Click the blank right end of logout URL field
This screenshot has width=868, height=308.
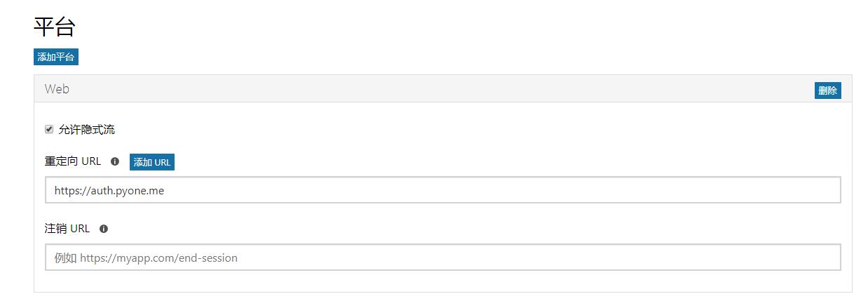[x=806, y=257]
